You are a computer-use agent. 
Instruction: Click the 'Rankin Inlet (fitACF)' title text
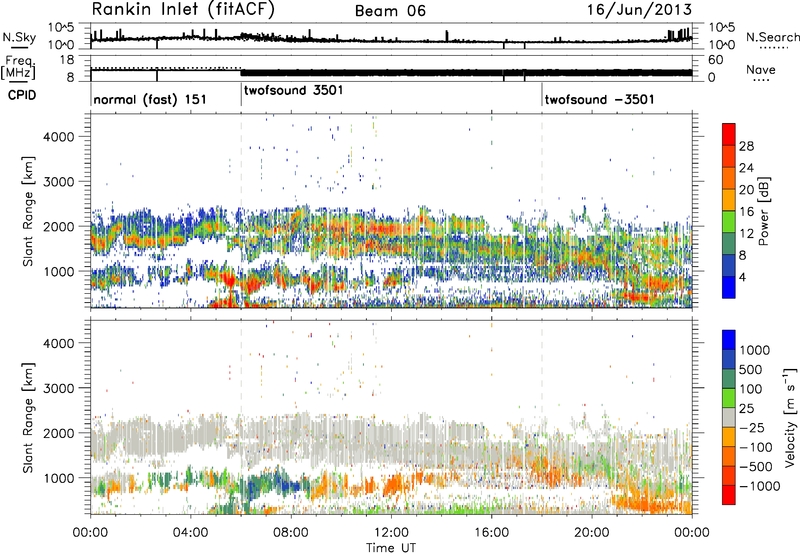tap(183, 10)
